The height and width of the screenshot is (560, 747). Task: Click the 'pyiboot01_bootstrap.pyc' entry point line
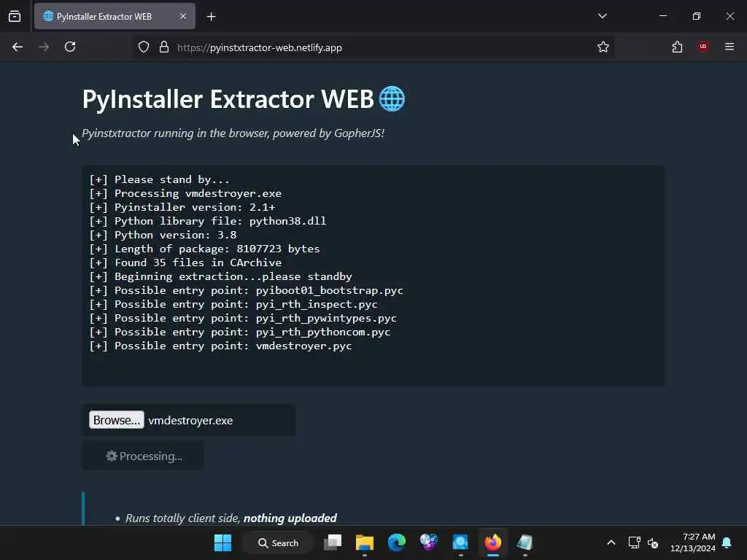point(247,290)
